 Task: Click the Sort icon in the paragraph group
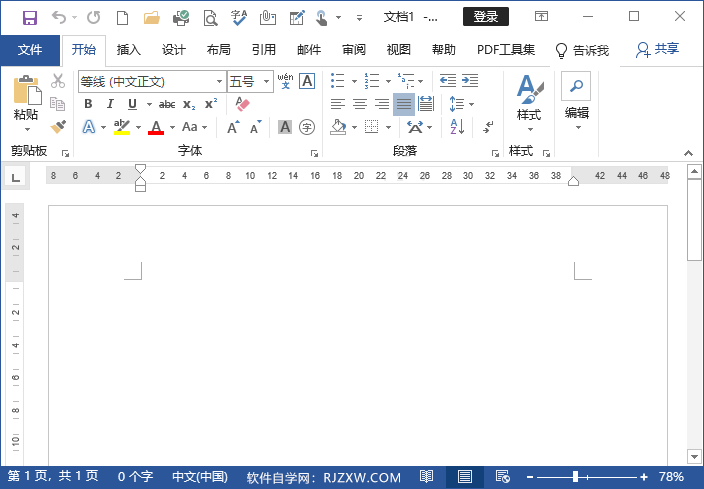pos(457,127)
